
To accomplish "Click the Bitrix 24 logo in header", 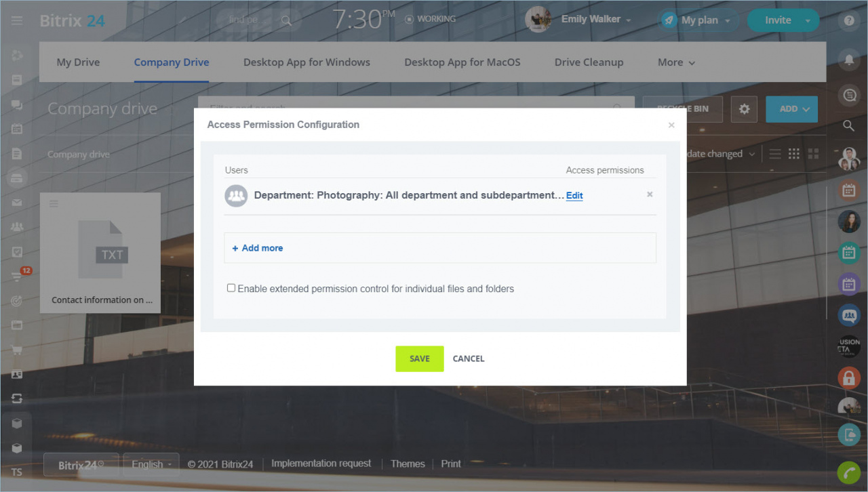I will click(x=72, y=21).
